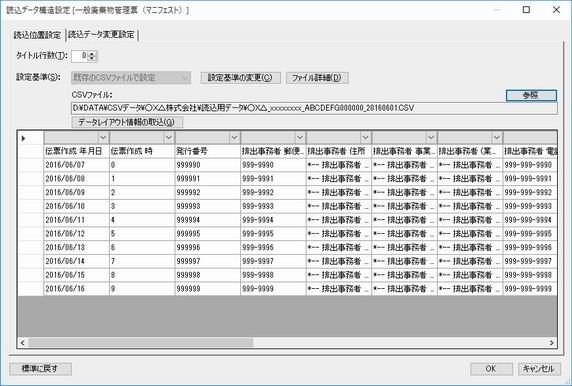Select the 伝票作成 年月日 header cell
The width and height of the screenshot is (572, 386).
[76, 151]
